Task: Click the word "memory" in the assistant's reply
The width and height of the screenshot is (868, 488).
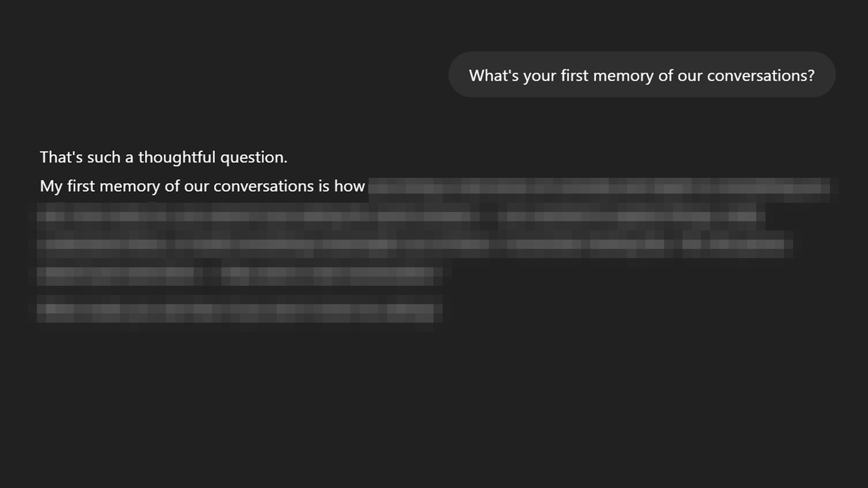Action: (x=130, y=186)
